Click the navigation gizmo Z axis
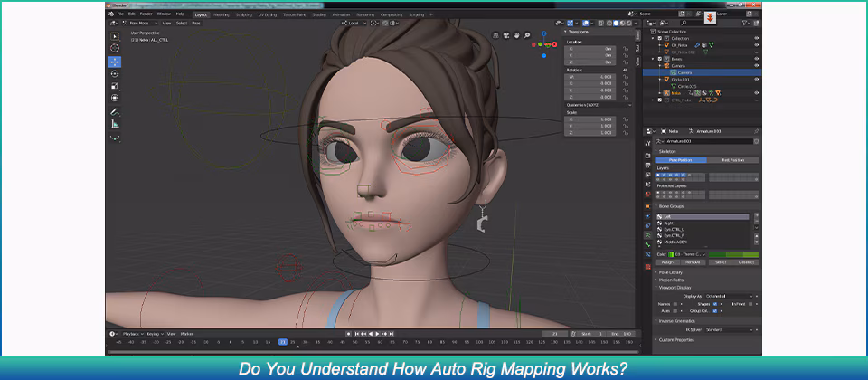This screenshot has height=380, width=868. pos(544,33)
